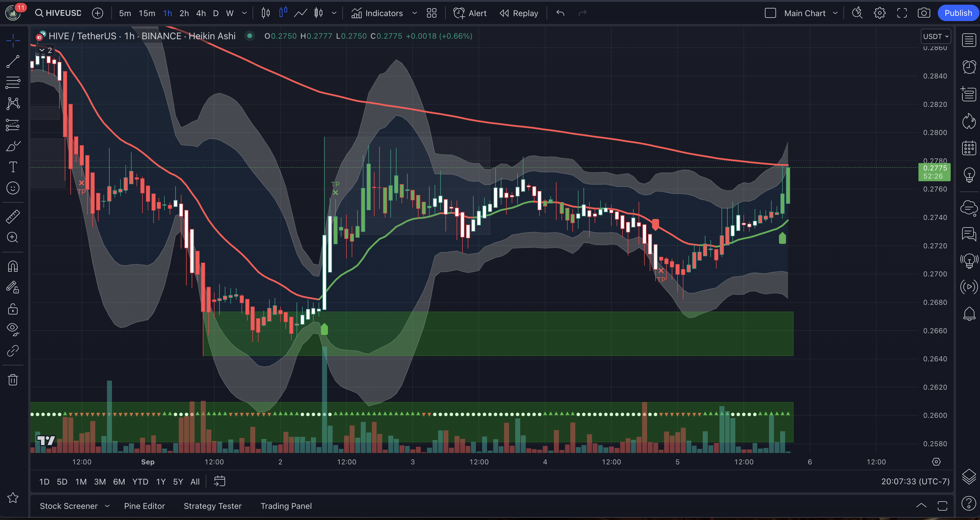Undo the last chart action

tap(560, 13)
